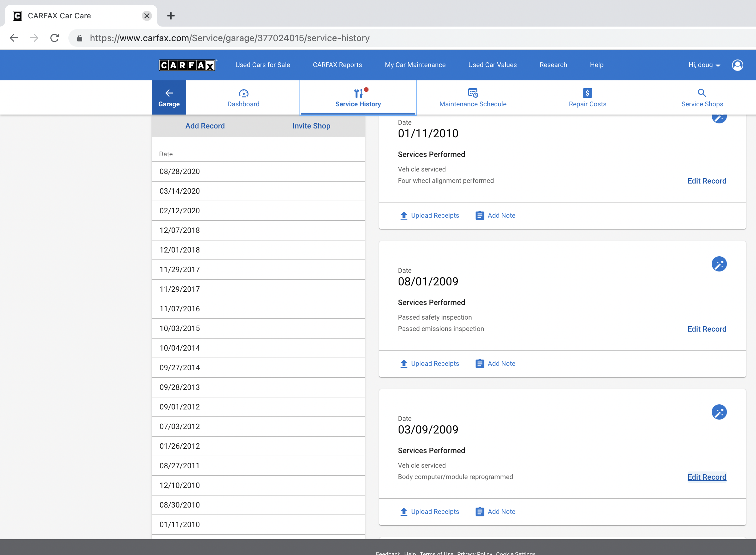Reload the page with refresh icon

click(54, 38)
